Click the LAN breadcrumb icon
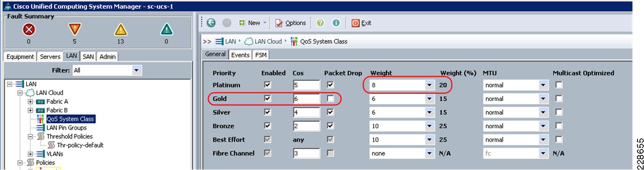The image size is (644, 170). pyautogui.click(x=219, y=41)
